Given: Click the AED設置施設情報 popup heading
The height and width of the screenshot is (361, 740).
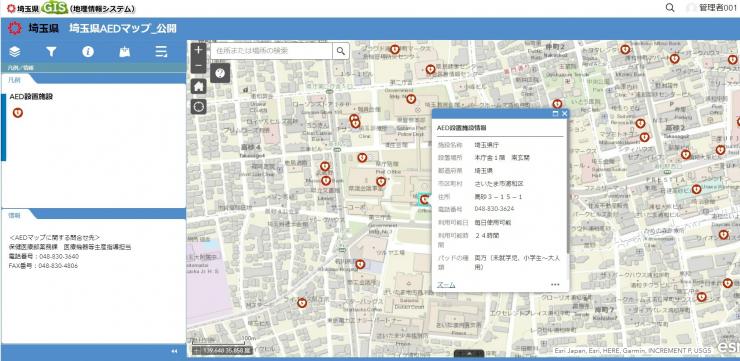Looking at the screenshot, I should [462, 127].
